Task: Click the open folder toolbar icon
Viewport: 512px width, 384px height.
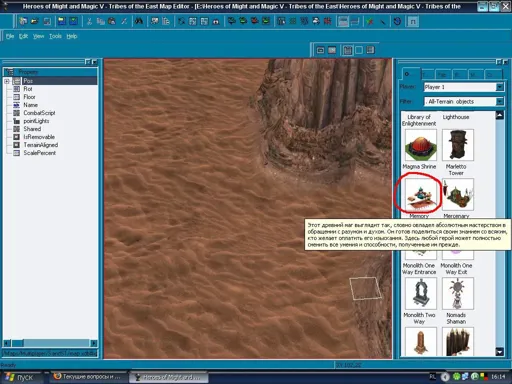Action: pos(35,22)
